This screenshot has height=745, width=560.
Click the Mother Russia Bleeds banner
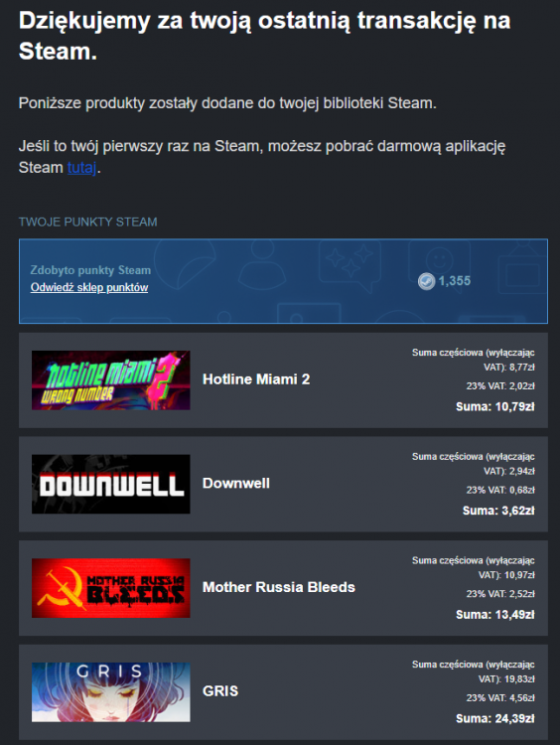(x=110, y=588)
